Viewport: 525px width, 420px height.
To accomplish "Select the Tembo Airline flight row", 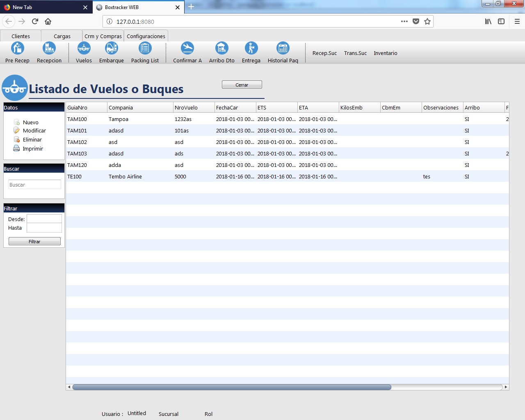I will pyautogui.click(x=125, y=176).
